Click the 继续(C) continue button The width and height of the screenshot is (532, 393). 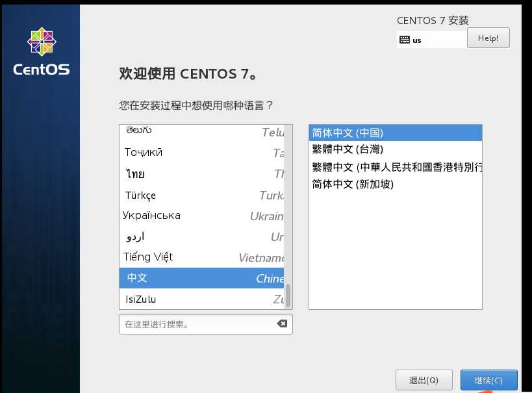point(489,380)
